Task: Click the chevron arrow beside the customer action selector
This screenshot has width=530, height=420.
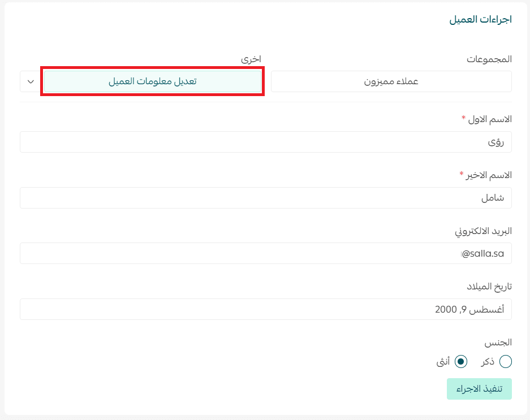Action: tap(31, 81)
